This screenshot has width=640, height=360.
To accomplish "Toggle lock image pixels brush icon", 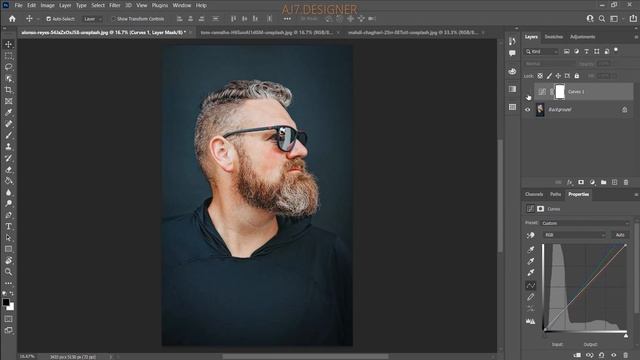I will 549,76.
